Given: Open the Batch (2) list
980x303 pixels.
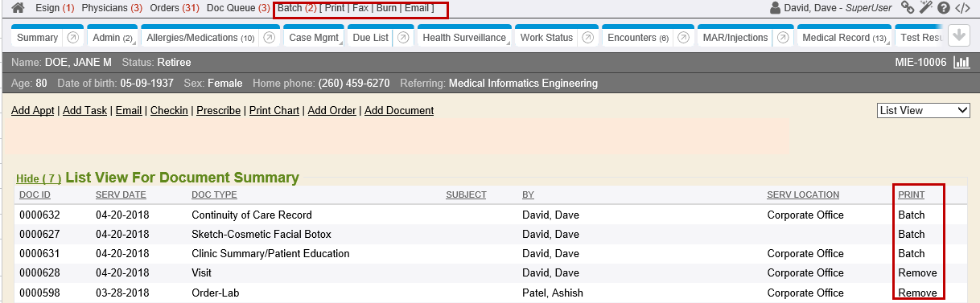Looking at the screenshot, I should [297, 8].
